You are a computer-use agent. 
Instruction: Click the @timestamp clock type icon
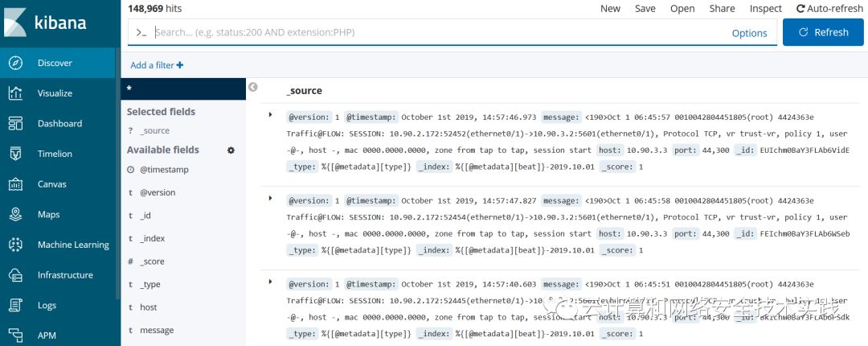131,170
